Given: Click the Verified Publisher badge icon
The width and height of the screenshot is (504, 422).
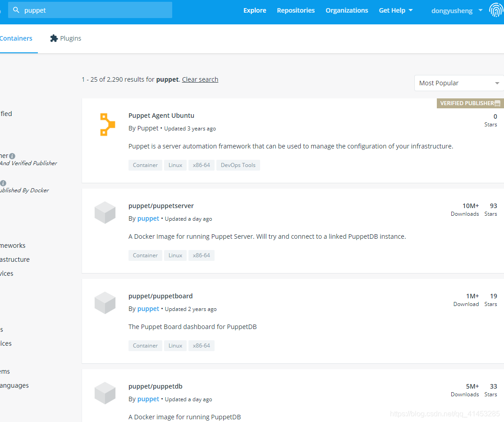Looking at the screenshot, I should pos(497,103).
